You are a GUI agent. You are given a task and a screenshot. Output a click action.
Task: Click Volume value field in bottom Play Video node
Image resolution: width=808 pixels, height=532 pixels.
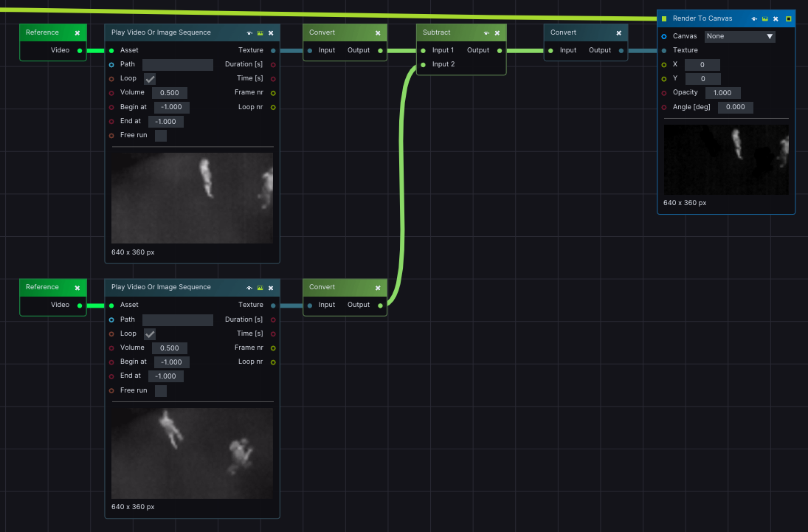(170, 348)
